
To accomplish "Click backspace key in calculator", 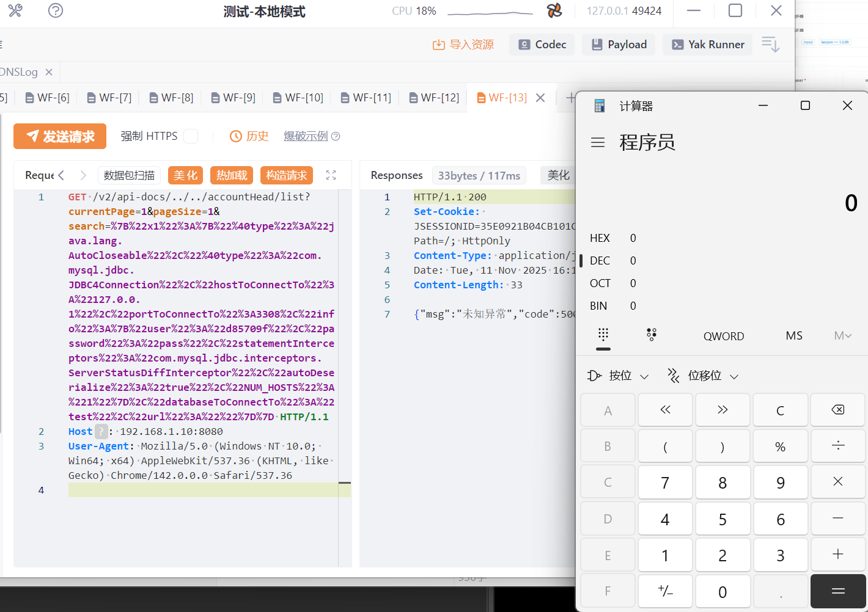I will [838, 410].
